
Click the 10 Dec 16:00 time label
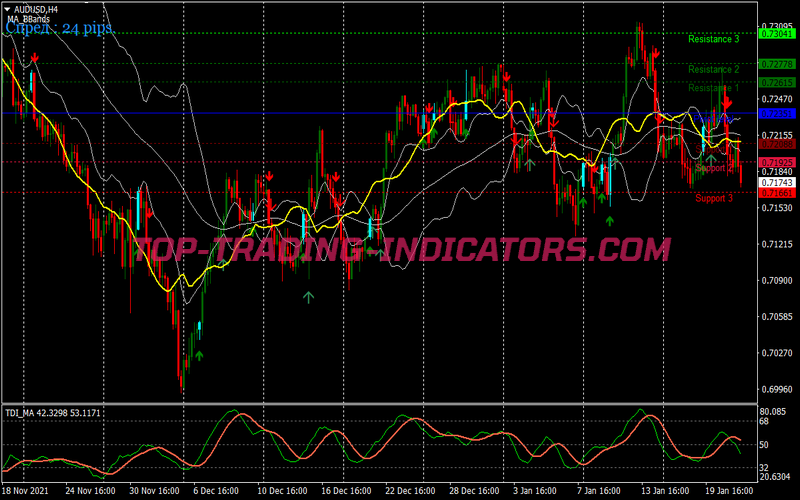(283, 490)
